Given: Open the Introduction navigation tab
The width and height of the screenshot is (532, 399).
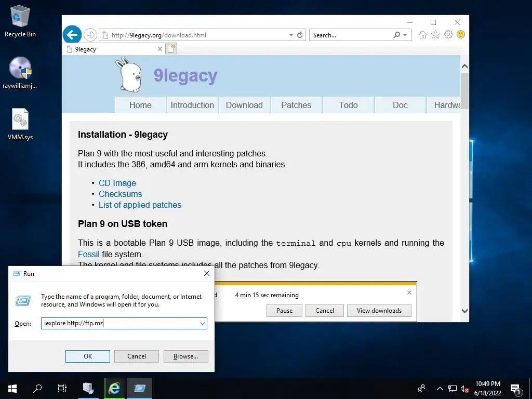Looking at the screenshot, I should (x=192, y=105).
